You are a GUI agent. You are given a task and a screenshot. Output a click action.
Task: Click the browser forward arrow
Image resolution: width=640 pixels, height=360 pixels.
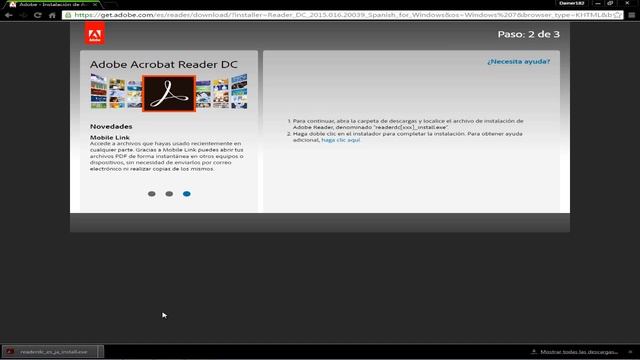pos(23,15)
